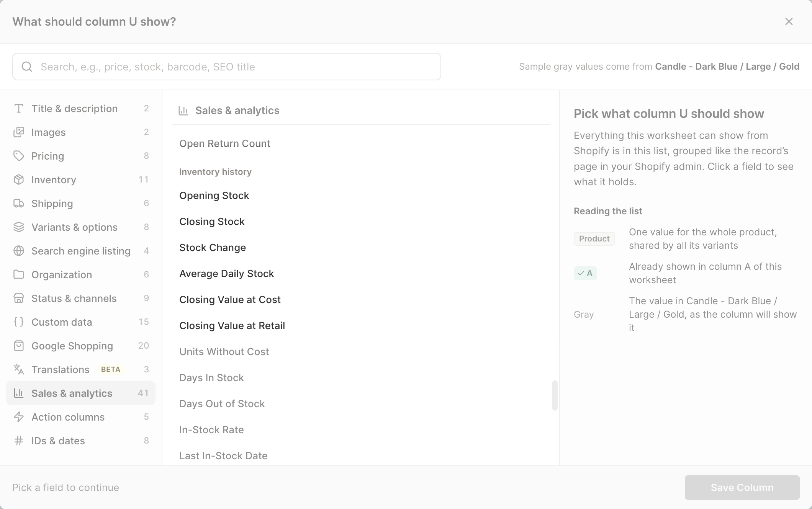Image resolution: width=812 pixels, height=509 pixels.
Task: Click the Status & channels store icon
Action: coord(19,299)
